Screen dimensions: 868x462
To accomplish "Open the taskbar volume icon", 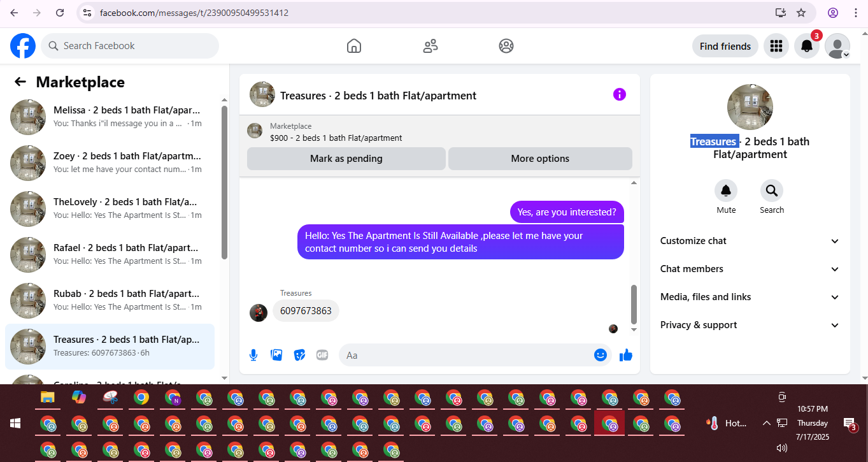I will (x=782, y=448).
